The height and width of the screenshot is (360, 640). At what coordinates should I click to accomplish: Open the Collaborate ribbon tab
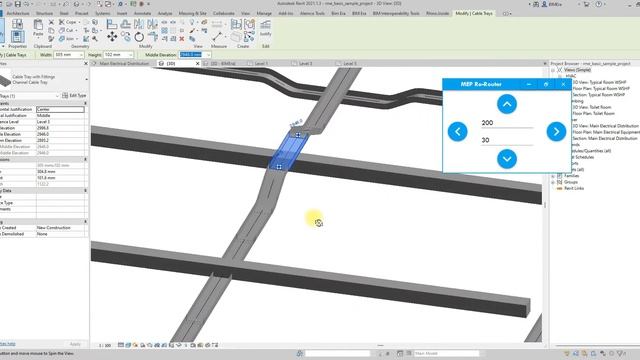click(x=224, y=13)
